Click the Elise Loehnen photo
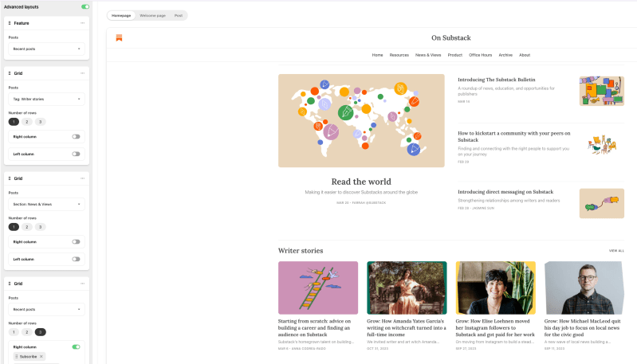 (x=496, y=288)
